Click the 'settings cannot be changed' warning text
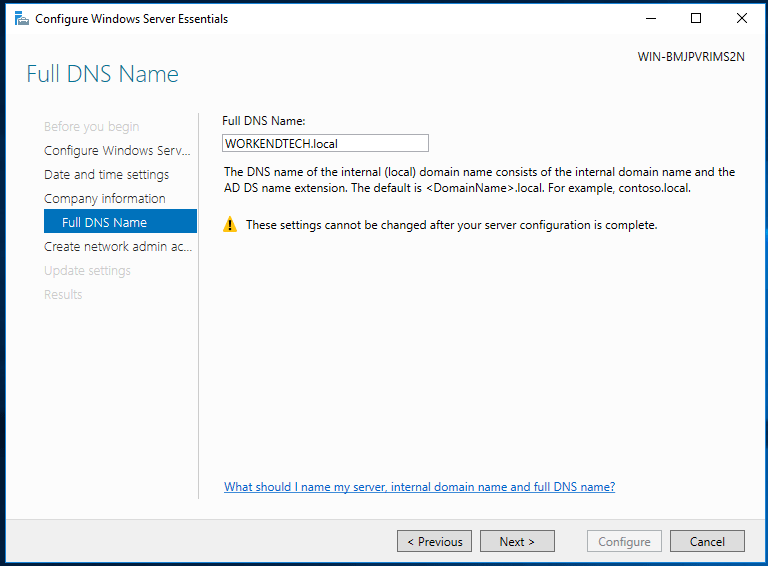768x566 pixels. coord(451,225)
